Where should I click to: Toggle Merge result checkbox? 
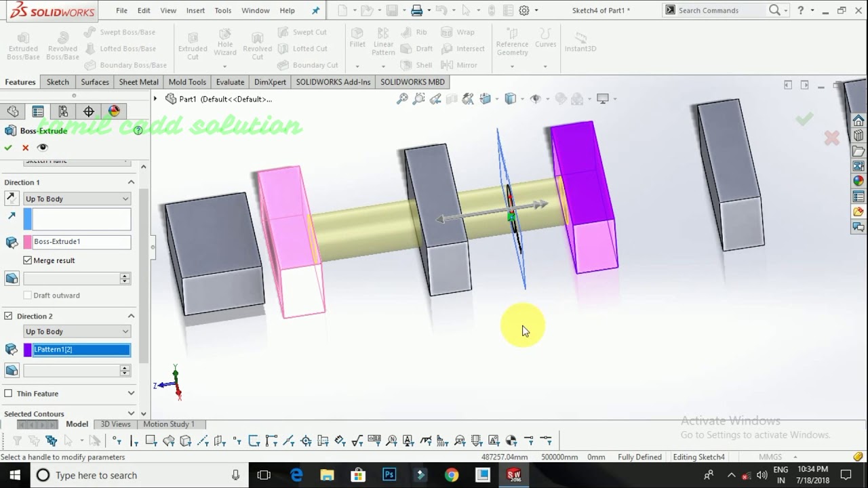pyautogui.click(x=28, y=260)
